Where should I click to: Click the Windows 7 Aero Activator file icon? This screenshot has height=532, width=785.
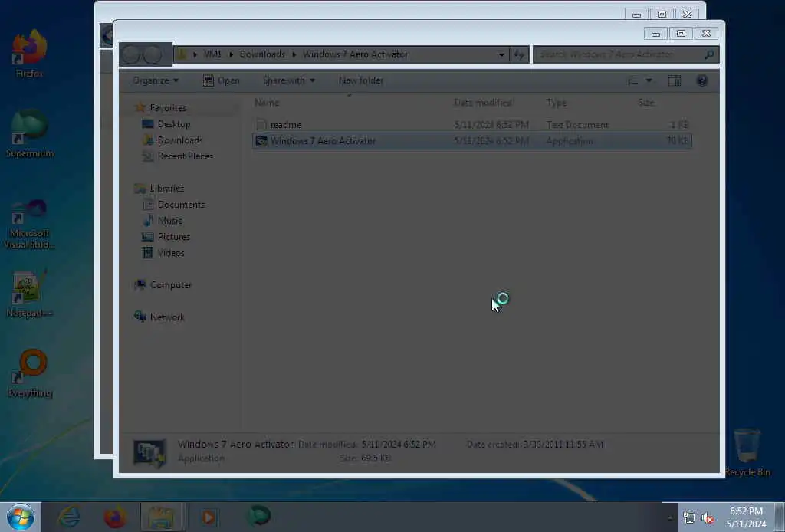pyautogui.click(x=261, y=141)
